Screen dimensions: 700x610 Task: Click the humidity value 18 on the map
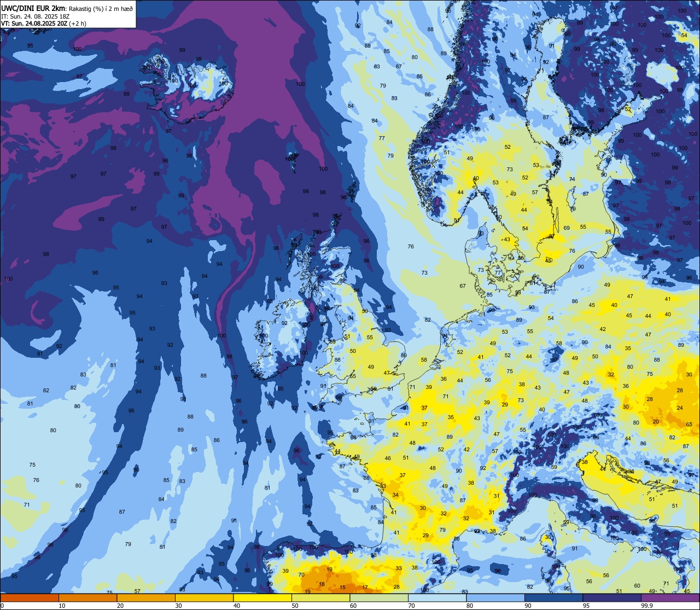322,584
